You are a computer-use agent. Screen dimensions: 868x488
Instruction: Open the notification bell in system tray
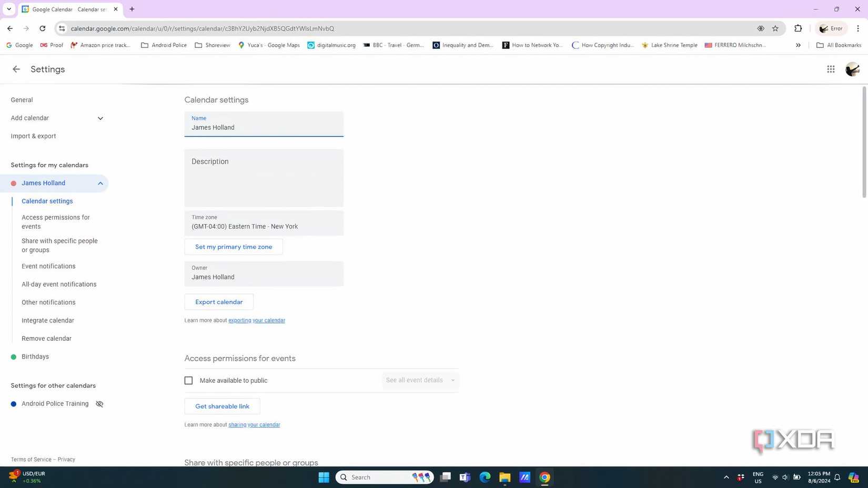click(837, 477)
